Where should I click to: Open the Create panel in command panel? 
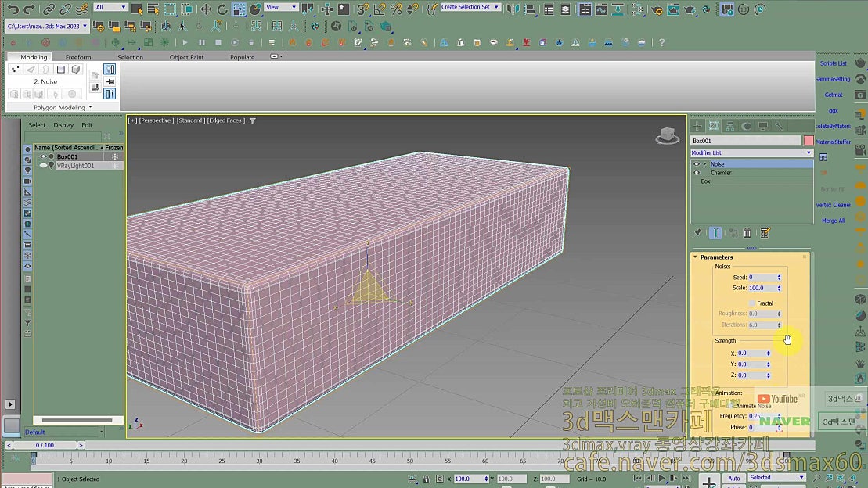tap(697, 125)
